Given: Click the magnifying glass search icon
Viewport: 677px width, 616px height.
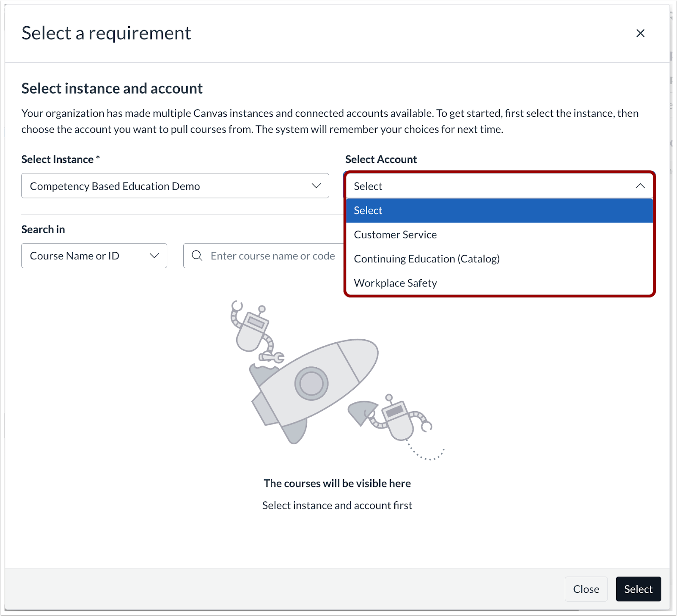Looking at the screenshot, I should (197, 256).
